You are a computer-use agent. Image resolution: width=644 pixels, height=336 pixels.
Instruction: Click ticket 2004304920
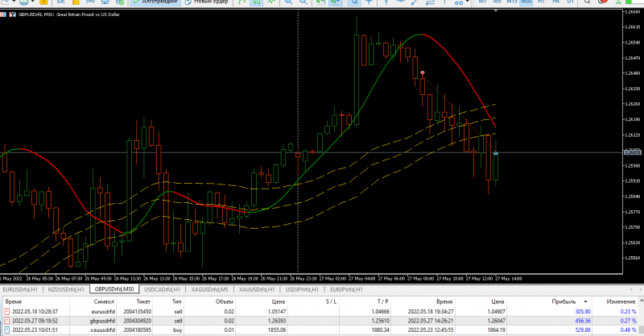click(137, 321)
